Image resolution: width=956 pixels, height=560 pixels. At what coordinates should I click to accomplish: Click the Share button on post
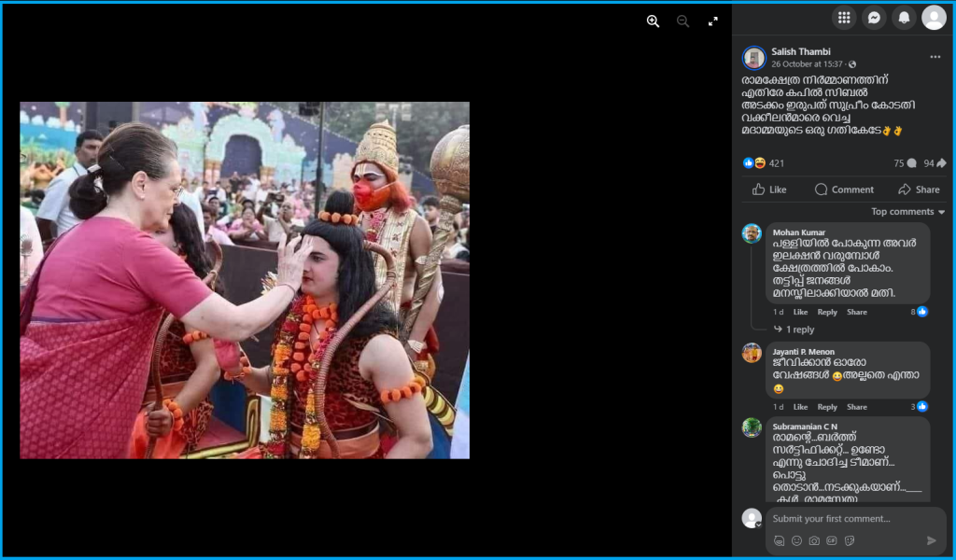[x=919, y=189]
